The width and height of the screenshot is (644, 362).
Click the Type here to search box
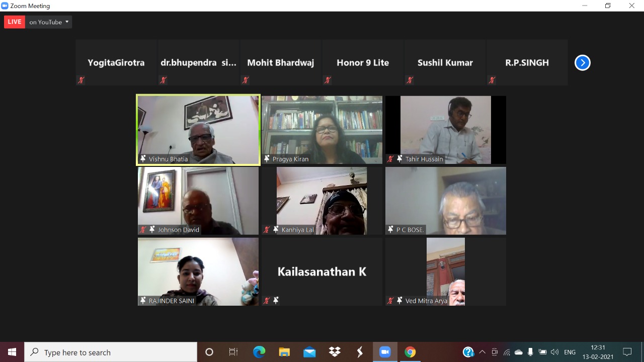[111, 352]
